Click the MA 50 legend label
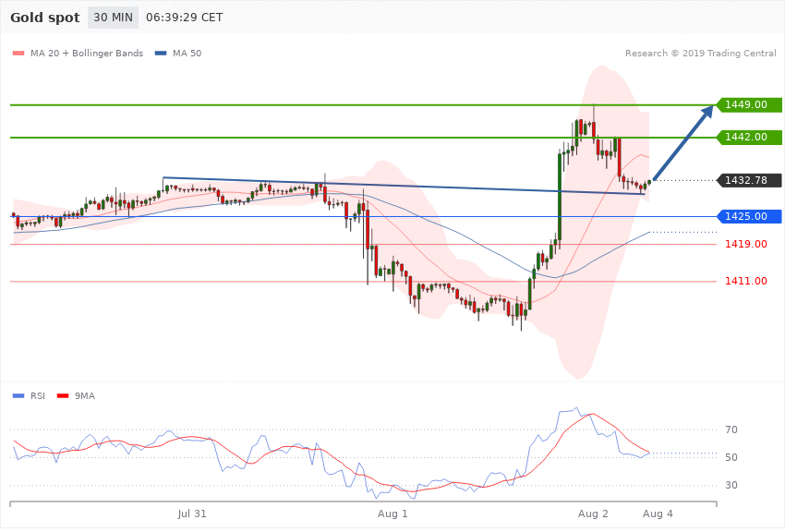The height and width of the screenshot is (532, 785). pyautogui.click(x=187, y=54)
